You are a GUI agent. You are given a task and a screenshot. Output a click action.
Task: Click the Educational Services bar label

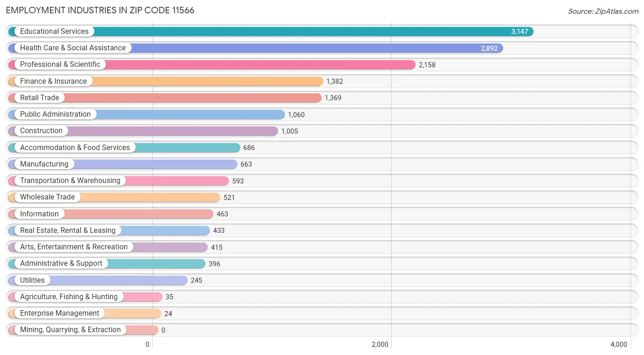coord(54,32)
